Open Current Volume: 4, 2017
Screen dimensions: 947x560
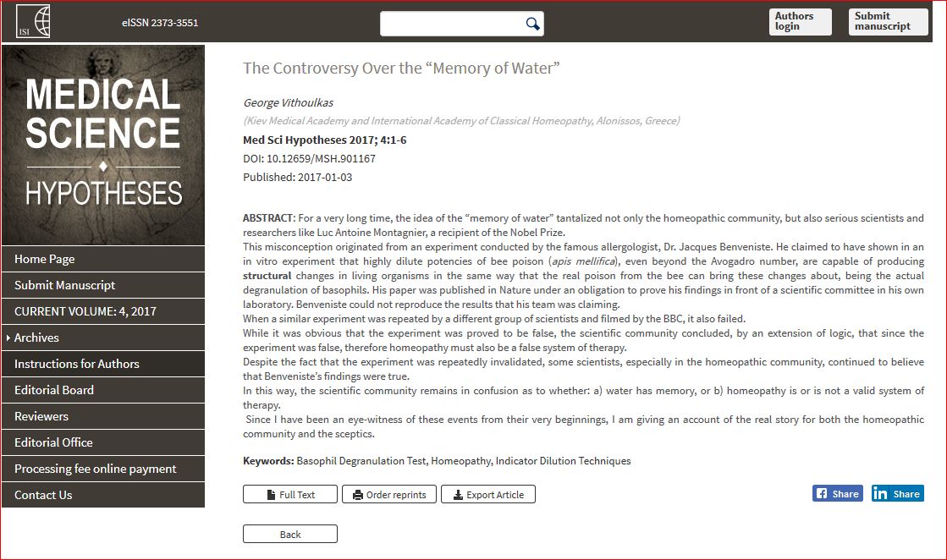[x=103, y=311]
